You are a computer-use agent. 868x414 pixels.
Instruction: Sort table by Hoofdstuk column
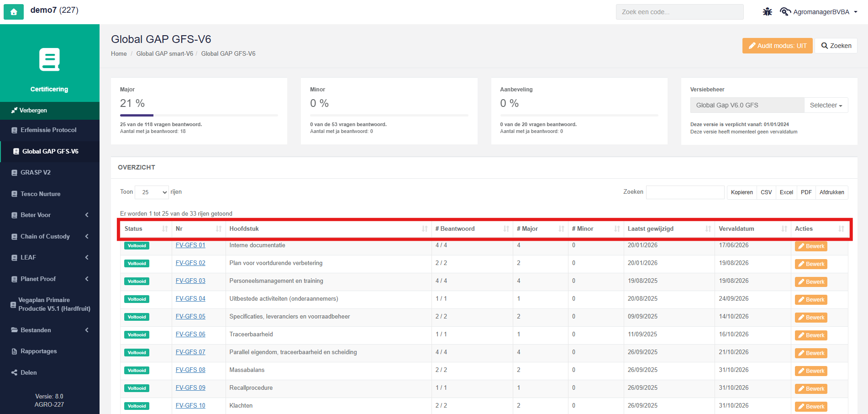(x=328, y=229)
